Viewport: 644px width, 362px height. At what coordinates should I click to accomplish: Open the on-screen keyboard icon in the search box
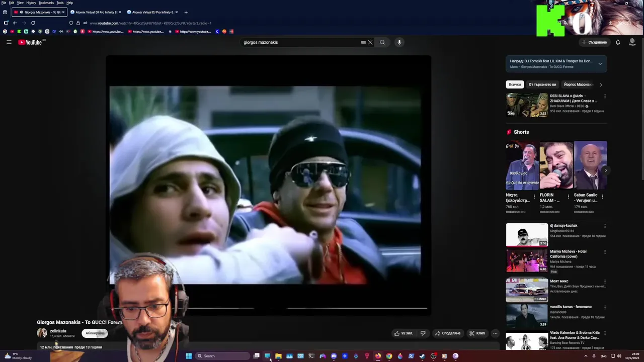[x=363, y=42]
